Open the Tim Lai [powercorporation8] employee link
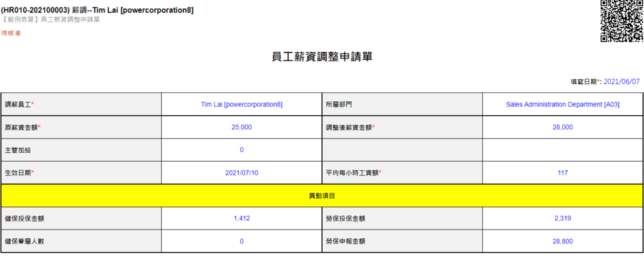Viewport: 644px width, 261px height. [241, 104]
